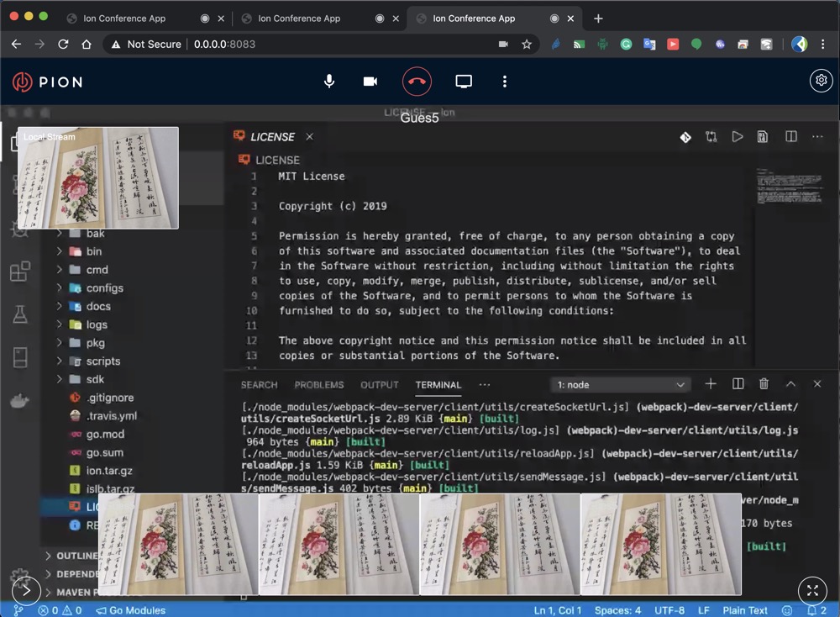Click Extensions icon in activity bar
The width and height of the screenshot is (840, 617).
pyautogui.click(x=20, y=272)
